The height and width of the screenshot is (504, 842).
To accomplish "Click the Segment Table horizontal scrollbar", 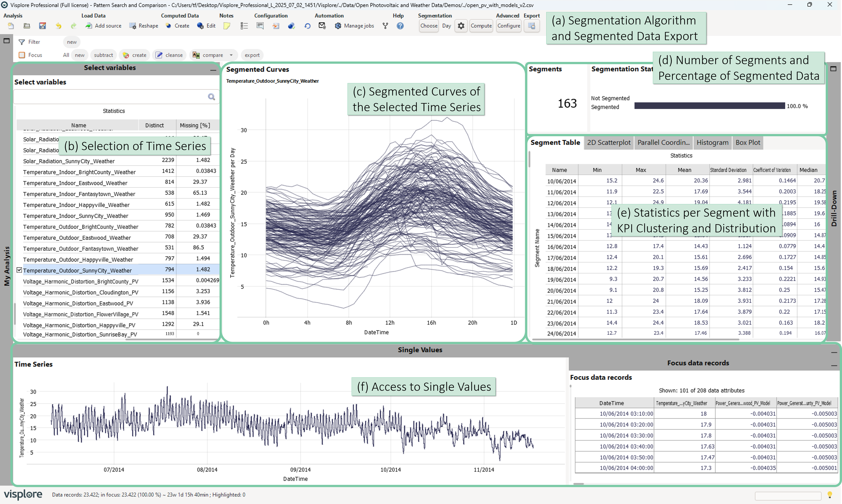I will click(636, 339).
